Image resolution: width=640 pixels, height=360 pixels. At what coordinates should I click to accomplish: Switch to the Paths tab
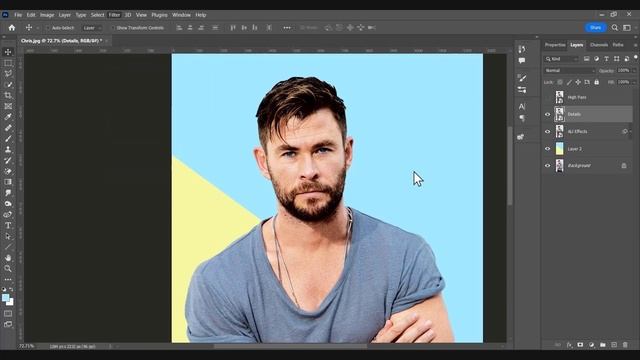pos(618,45)
